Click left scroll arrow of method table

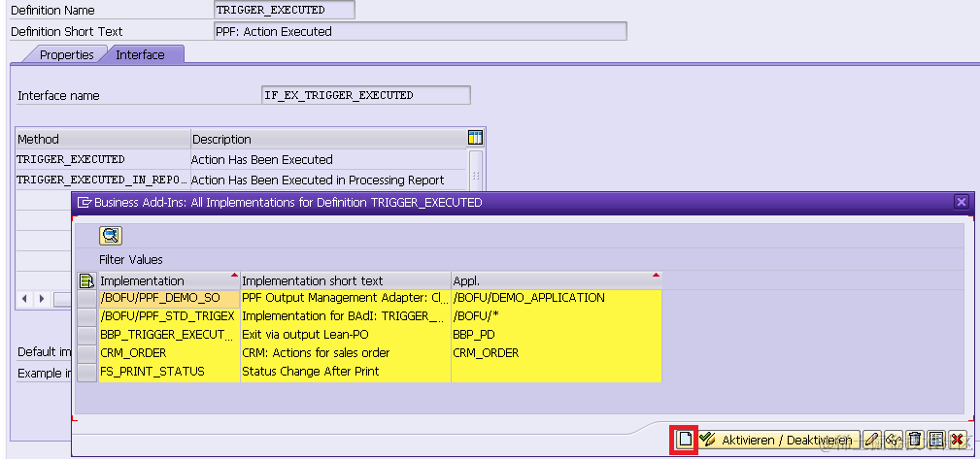(25, 299)
